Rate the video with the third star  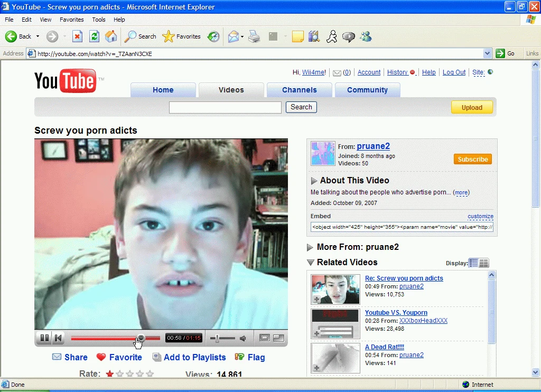coord(130,374)
